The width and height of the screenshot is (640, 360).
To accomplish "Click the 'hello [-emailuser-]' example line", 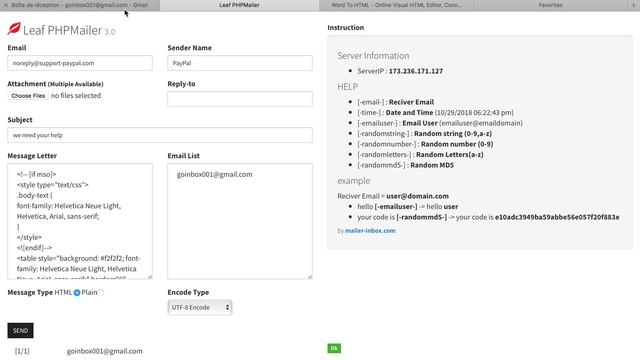I will (408, 207).
